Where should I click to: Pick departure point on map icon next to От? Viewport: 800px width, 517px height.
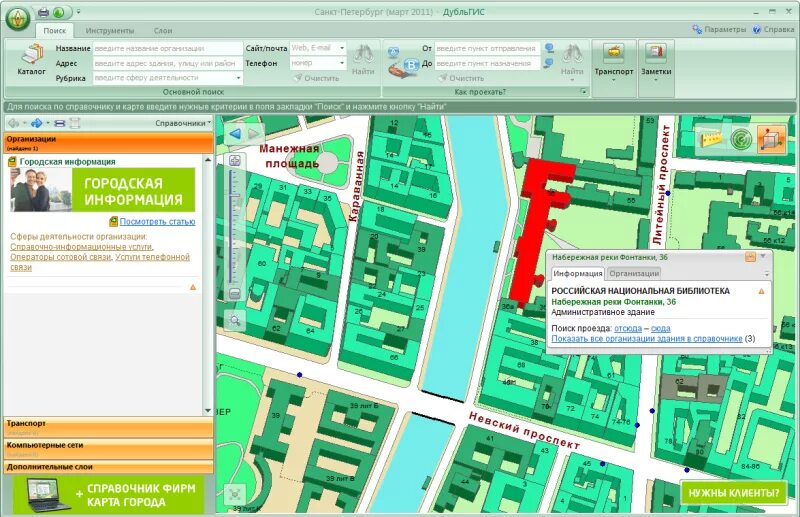549,48
